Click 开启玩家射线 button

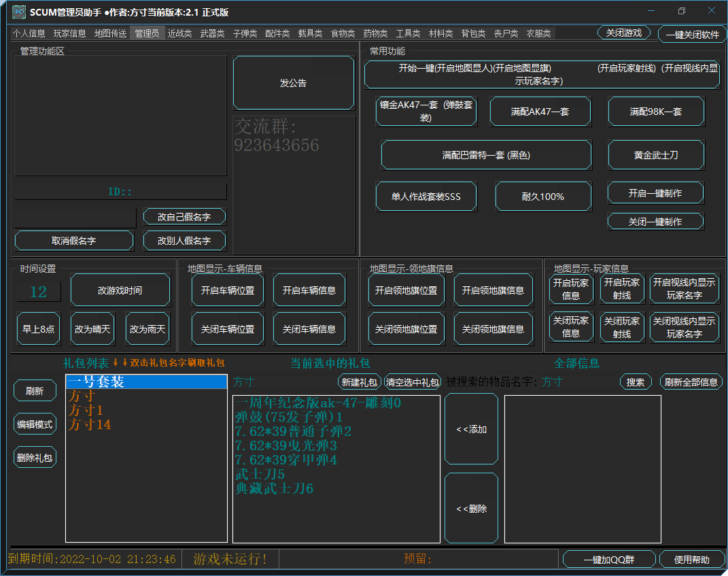click(x=622, y=289)
